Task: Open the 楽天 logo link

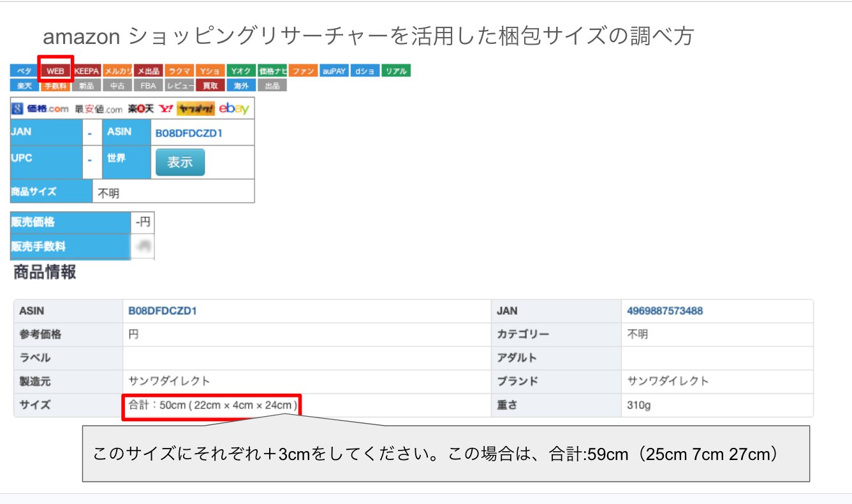Action: tap(140, 109)
